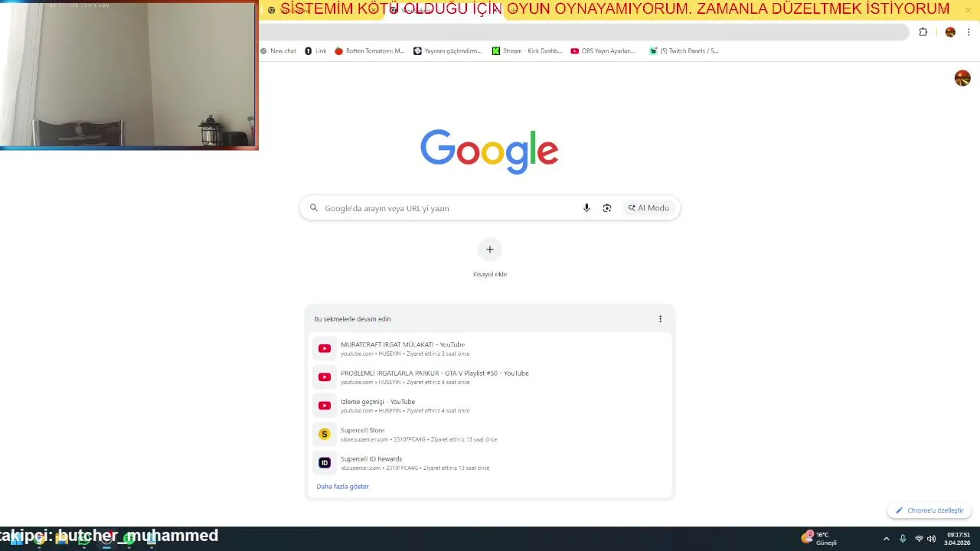
Task: Open the volume speaker tray icon
Action: pyautogui.click(x=932, y=539)
